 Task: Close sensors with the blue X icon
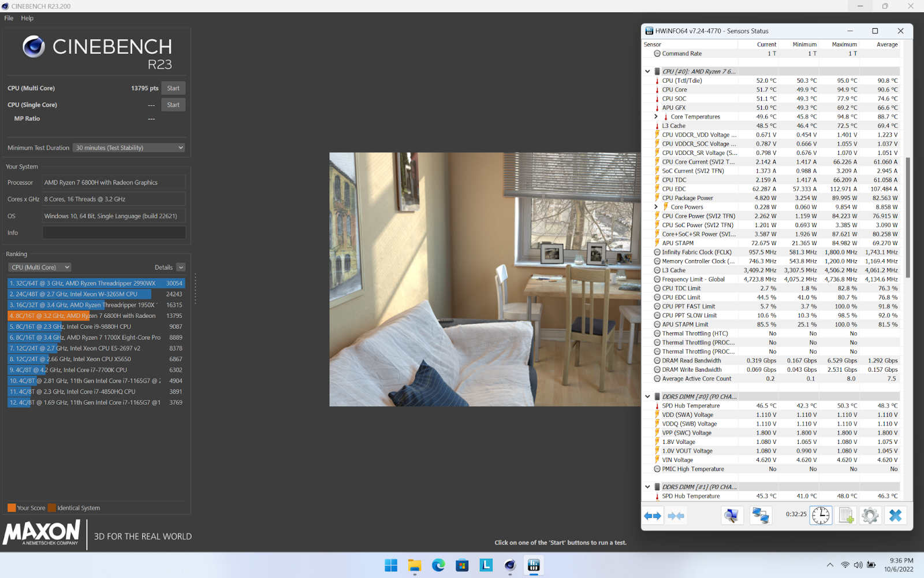pyautogui.click(x=895, y=516)
